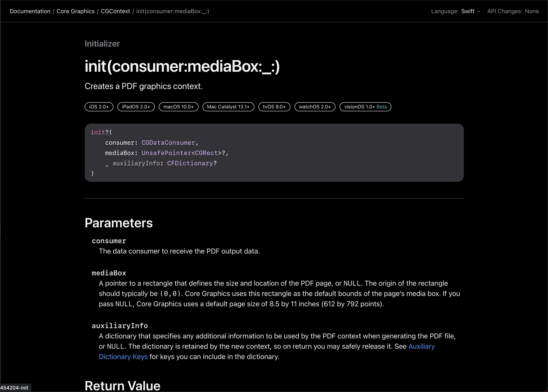548x392 pixels.
Task: Click the Parameters section heading
Action: 119,223
